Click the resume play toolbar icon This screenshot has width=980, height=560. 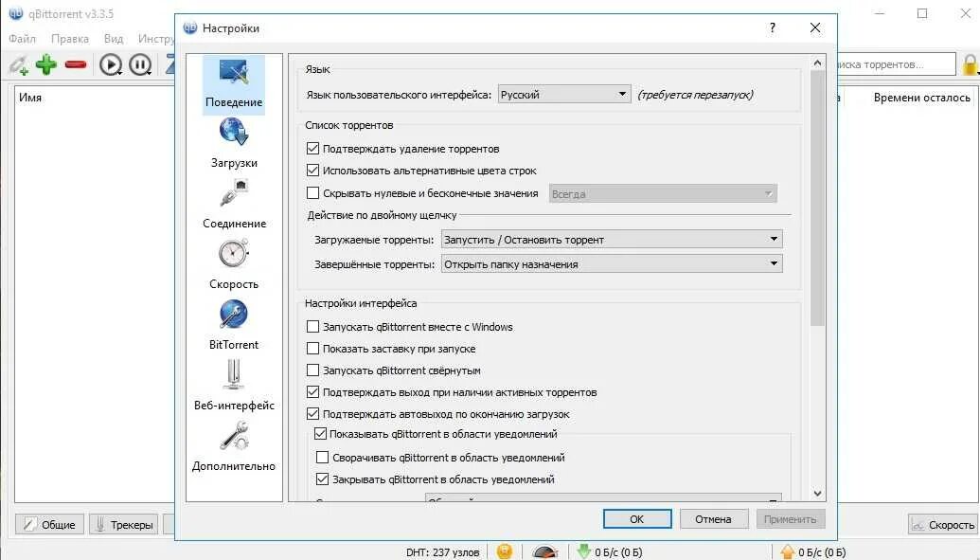coord(111,64)
